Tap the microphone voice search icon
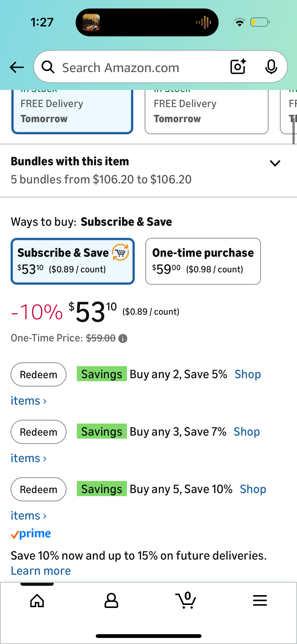 pyautogui.click(x=271, y=67)
